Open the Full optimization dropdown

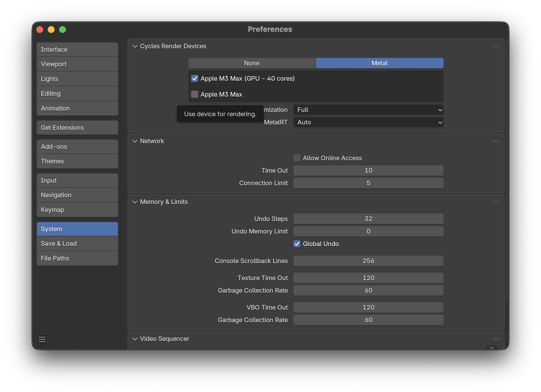click(368, 110)
